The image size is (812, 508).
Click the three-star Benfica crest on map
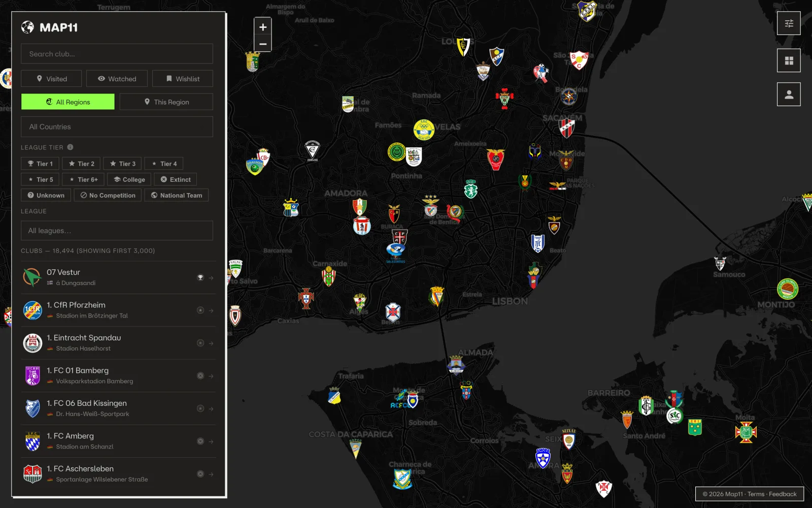pos(431,206)
